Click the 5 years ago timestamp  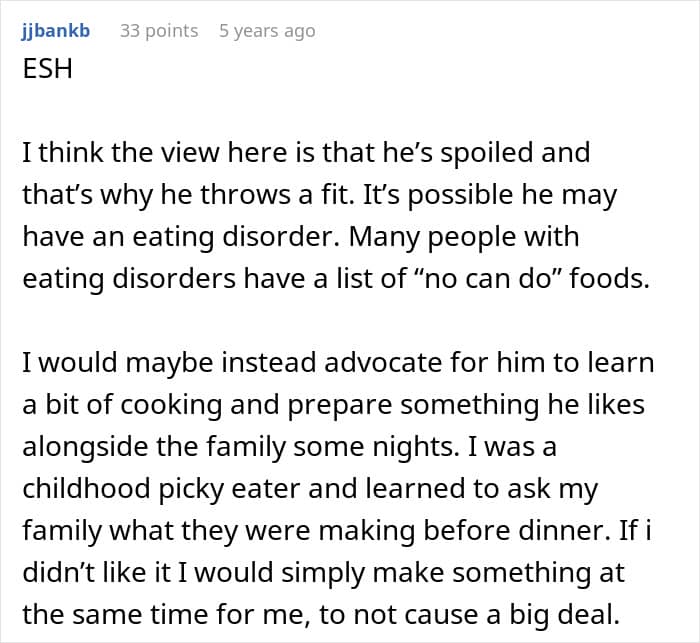click(x=267, y=31)
